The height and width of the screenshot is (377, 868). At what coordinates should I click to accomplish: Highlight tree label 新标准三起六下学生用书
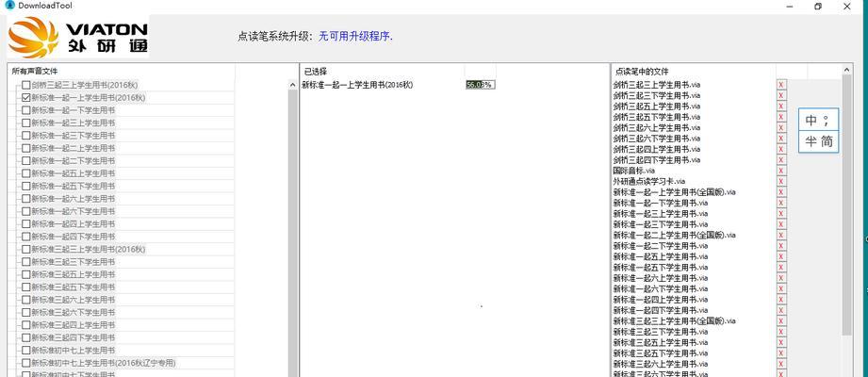point(74,313)
